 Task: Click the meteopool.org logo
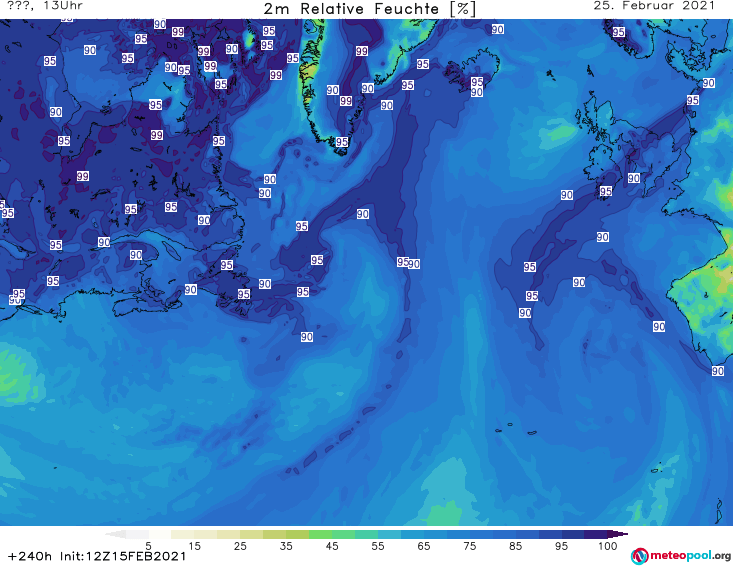click(x=681, y=556)
